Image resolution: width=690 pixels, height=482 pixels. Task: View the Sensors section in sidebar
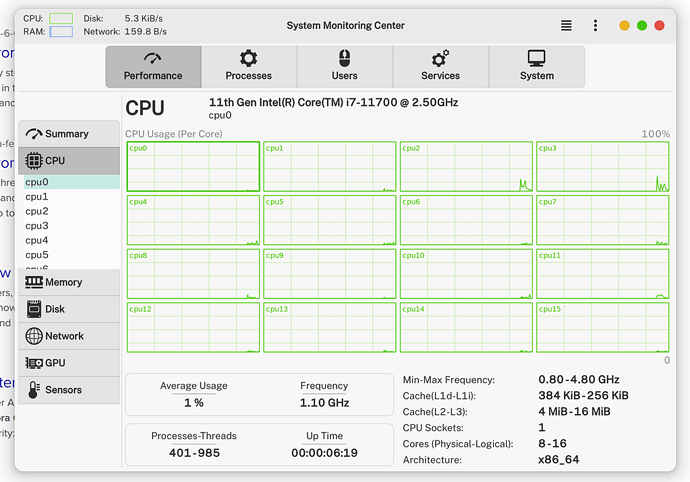pos(68,390)
